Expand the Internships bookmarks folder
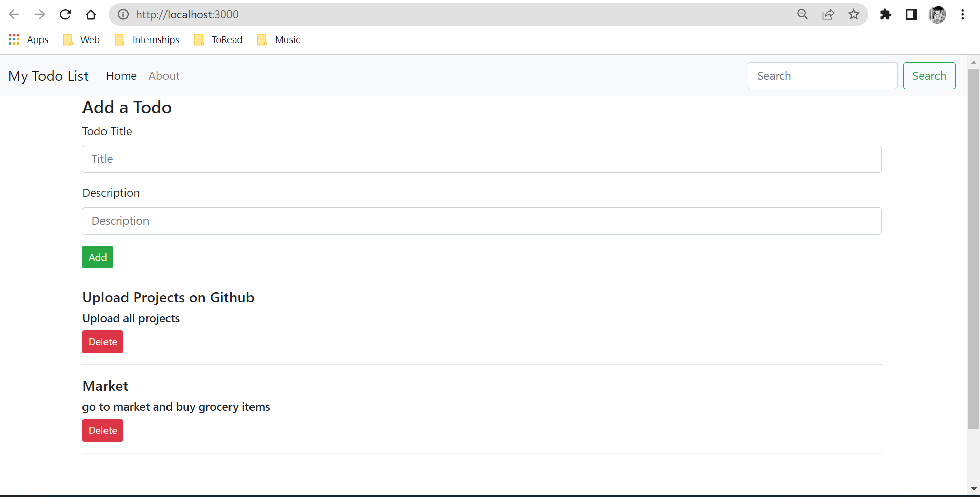The image size is (980, 497). coord(147,39)
